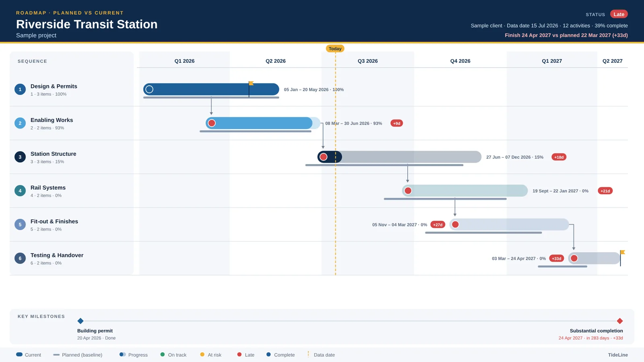
Task: Click the Design & Permits baseline bar
Action: point(211,97)
